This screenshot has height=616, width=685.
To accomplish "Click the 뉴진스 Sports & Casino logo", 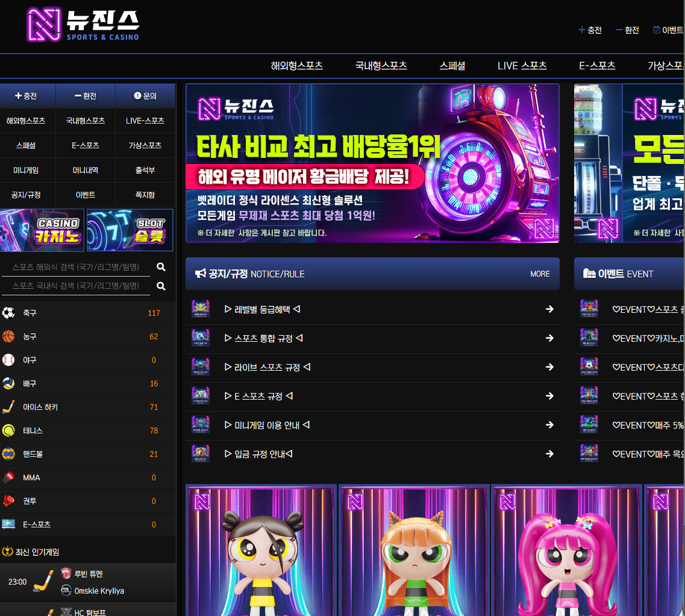I will tap(83, 25).
